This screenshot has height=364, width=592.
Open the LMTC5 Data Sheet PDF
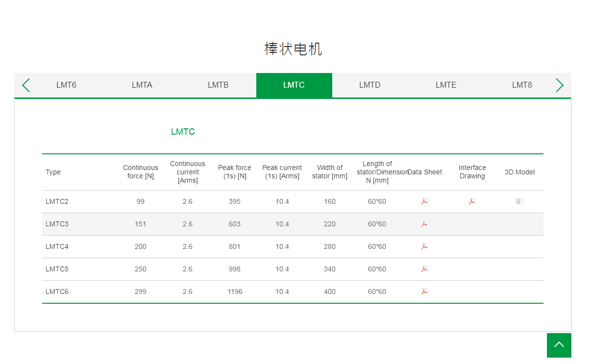tap(424, 269)
